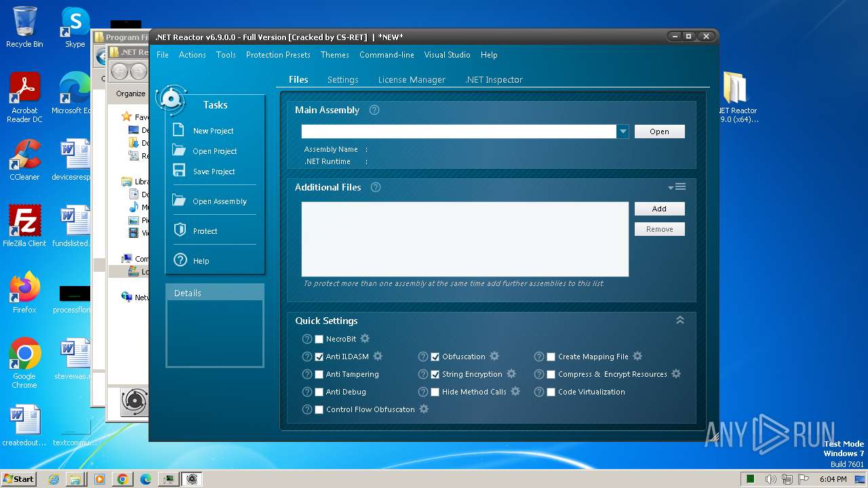
Task: Open Obfuscation settings gear
Action: click(494, 356)
